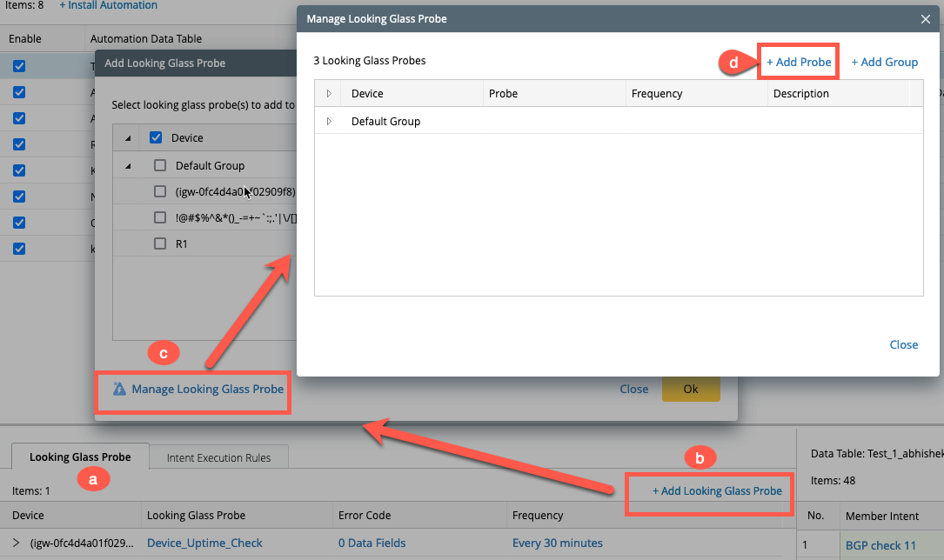Expand the igw device row in bottom table
The height and width of the screenshot is (560, 944).
(16, 543)
